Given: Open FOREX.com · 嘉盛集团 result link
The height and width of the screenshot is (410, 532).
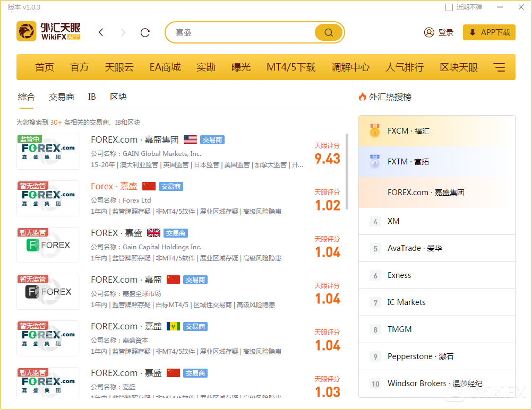Looking at the screenshot, I should 134,139.
